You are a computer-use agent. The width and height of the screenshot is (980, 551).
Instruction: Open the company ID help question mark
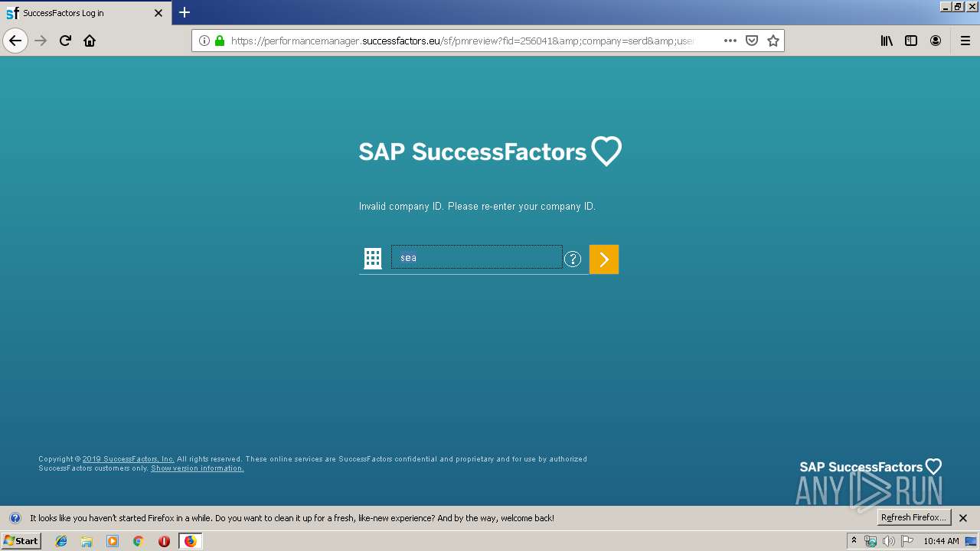click(573, 259)
